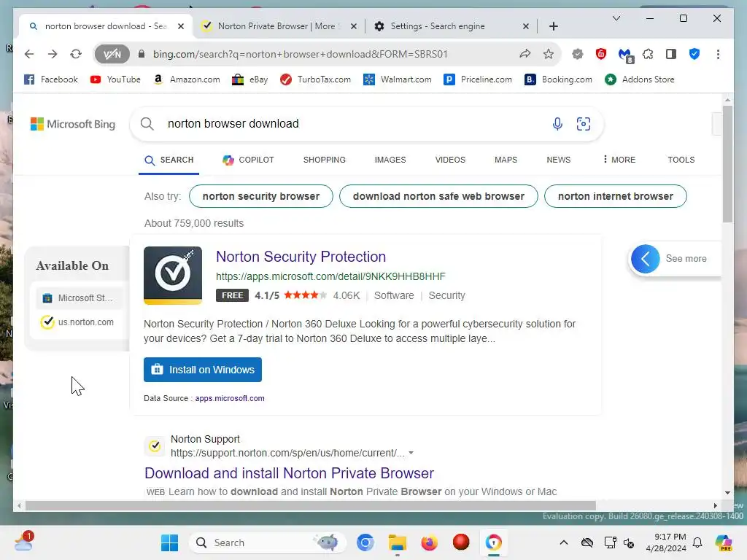This screenshot has width=747, height=560.
Task: Close the Norton Private Browser tab
Action: pyautogui.click(x=354, y=26)
